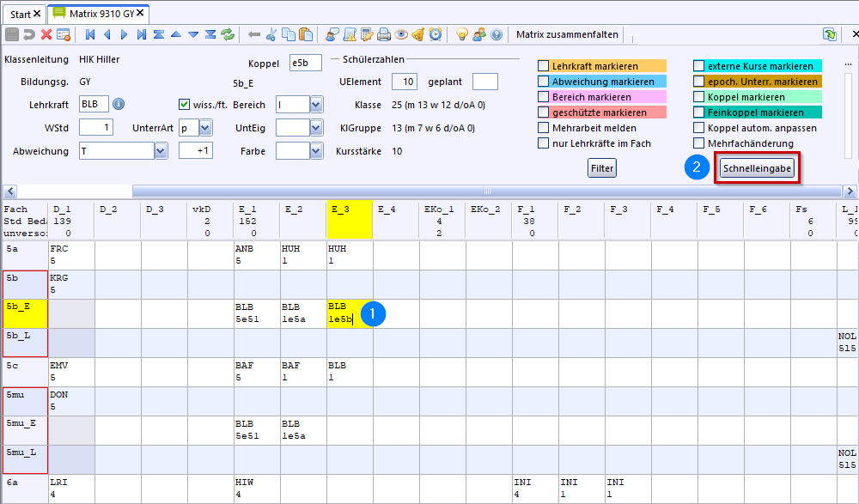Click the geplant input field
This screenshot has height=504, width=859.
tap(484, 82)
